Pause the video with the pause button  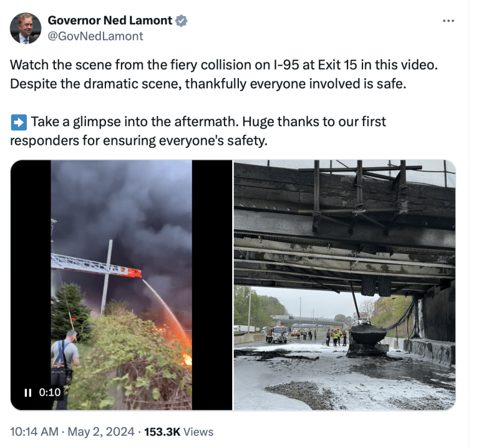coord(28,392)
